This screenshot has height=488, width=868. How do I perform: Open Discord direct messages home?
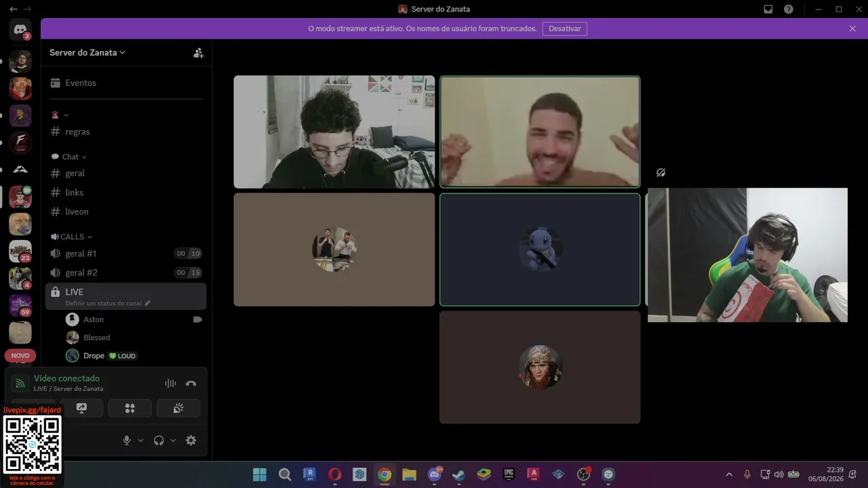coord(20,30)
